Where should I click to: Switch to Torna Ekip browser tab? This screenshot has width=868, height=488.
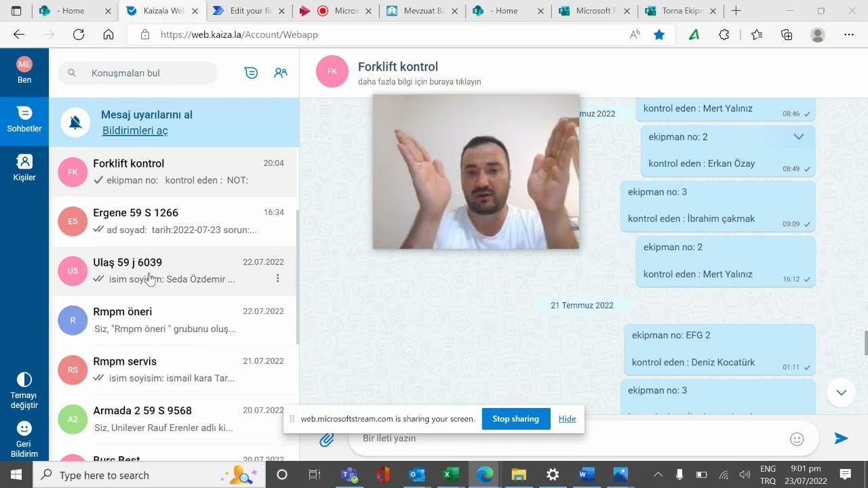(682, 11)
